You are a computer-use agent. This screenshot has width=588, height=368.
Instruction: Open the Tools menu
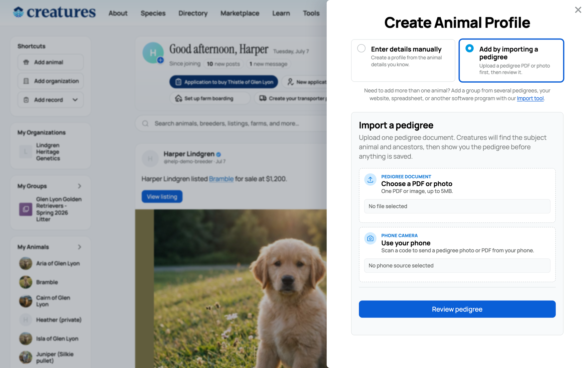(311, 13)
